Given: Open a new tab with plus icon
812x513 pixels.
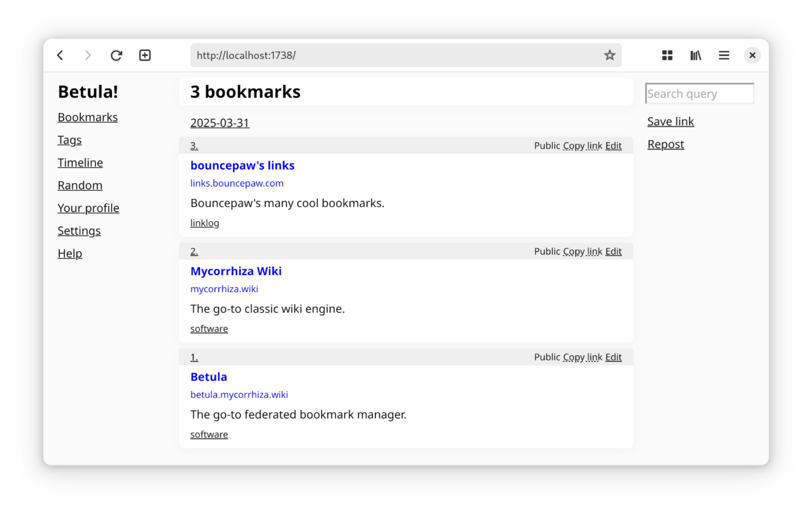Looking at the screenshot, I should point(145,55).
